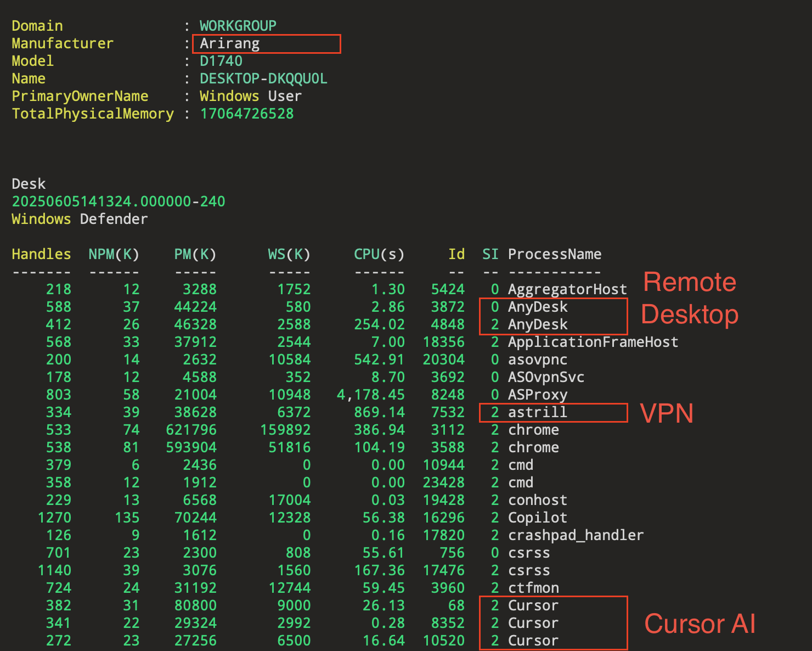812x651 pixels.
Task: Select the ASOvpnSvc process name
Action: [546, 377]
